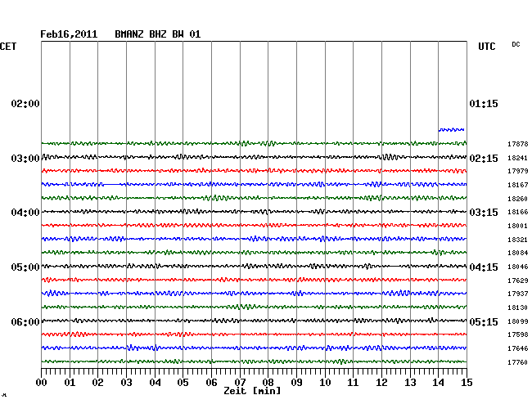
Task: Select the 03:15 UTC time label
Action: coord(484,213)
